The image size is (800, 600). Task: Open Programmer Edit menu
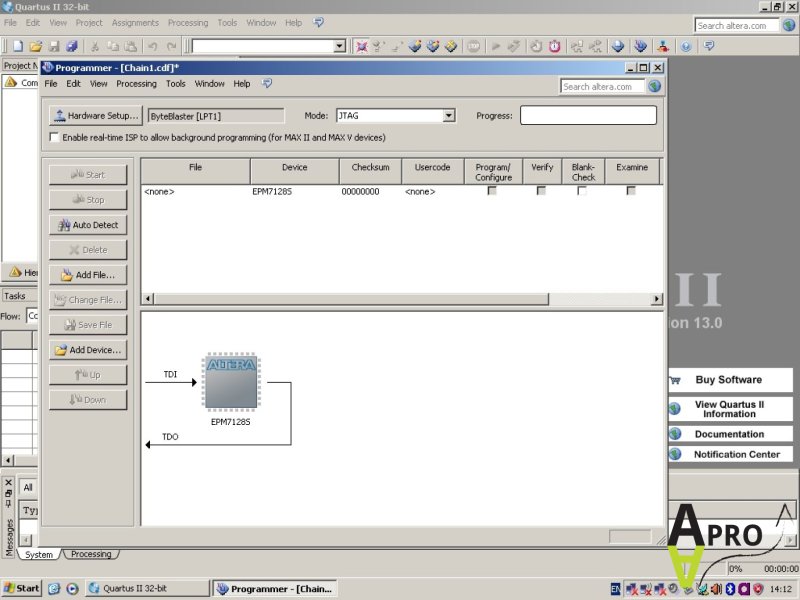[73, 84]
